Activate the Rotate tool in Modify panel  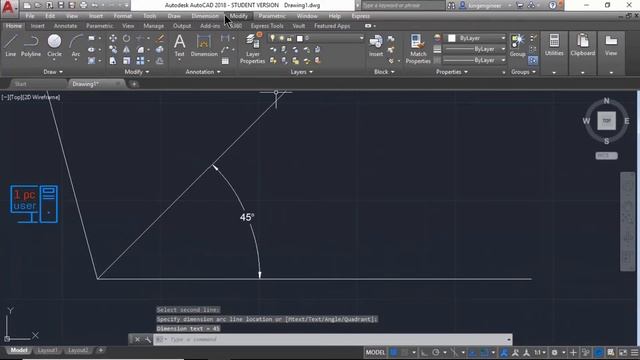pyautogui.click(x=127, y=38)
